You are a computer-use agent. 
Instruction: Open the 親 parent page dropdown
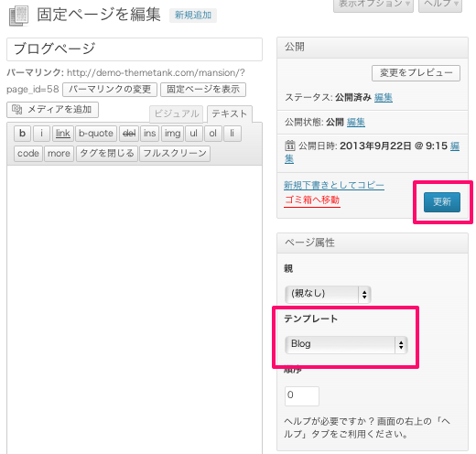click(x=328, y=294)
